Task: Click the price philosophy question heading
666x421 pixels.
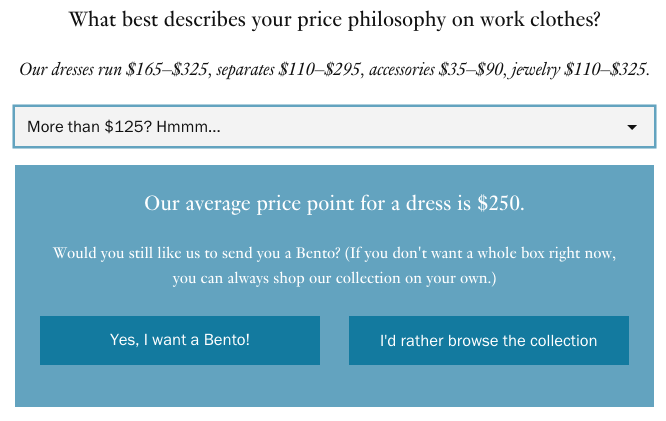Action: click(x=334, y=19)
